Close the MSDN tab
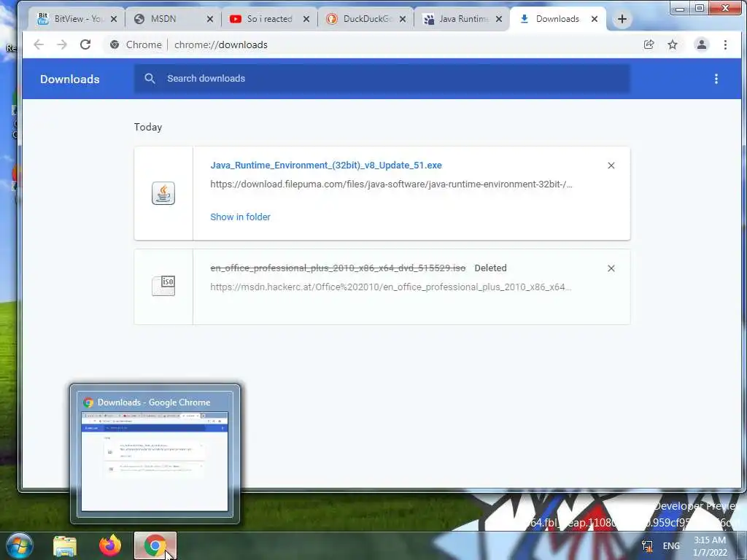The width and height of the screenshot is (747, 560). click(210, 19)
